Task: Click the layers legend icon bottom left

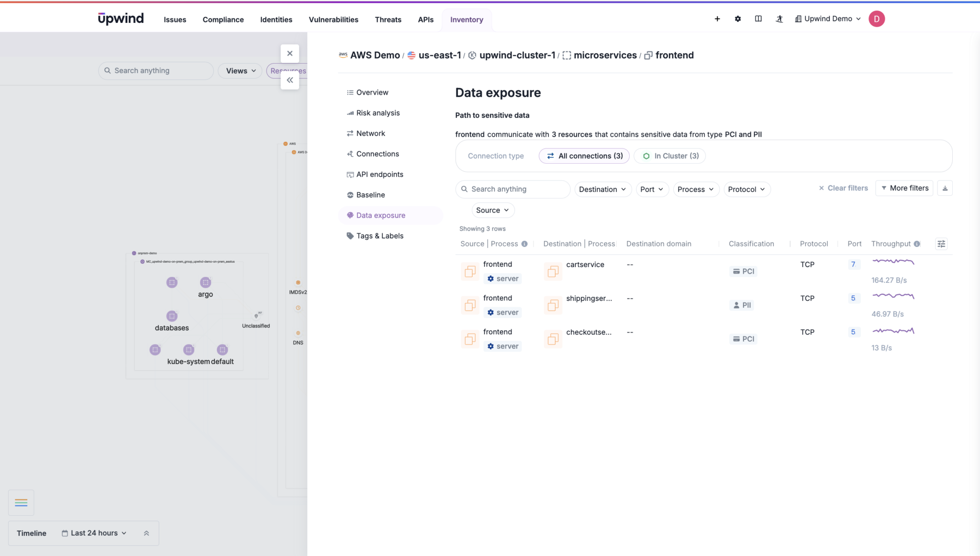Action: [21, 502]
